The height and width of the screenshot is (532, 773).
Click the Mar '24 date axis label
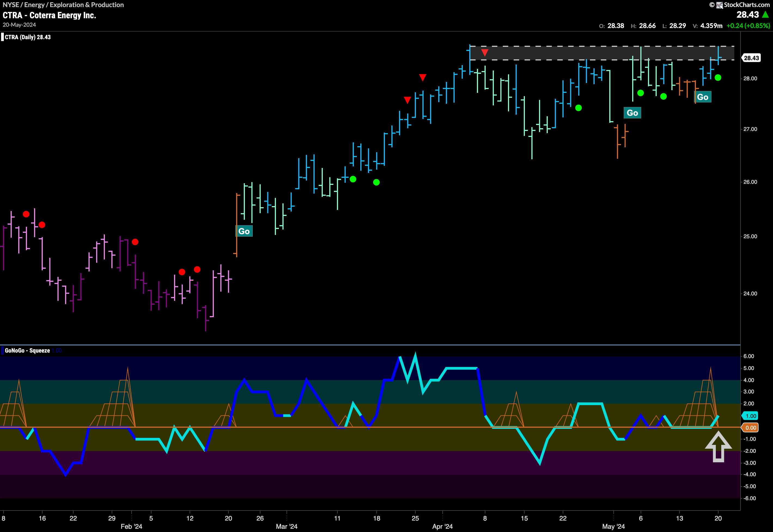click(x=287, y=527)
